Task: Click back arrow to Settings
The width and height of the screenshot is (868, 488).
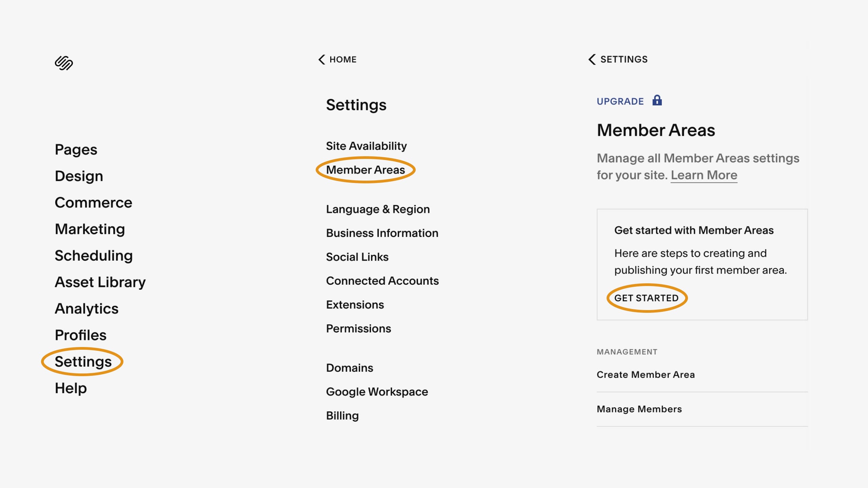Action: (591, 59)
